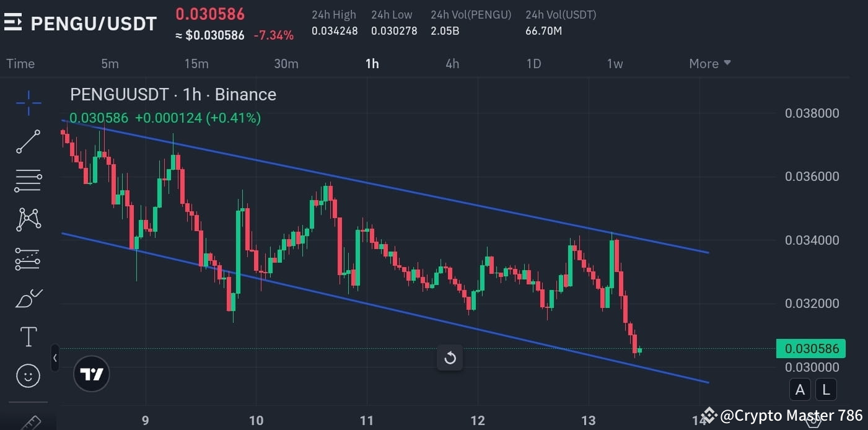
Task: Open the Fib Retracement tool
Action: pos(28,180)
